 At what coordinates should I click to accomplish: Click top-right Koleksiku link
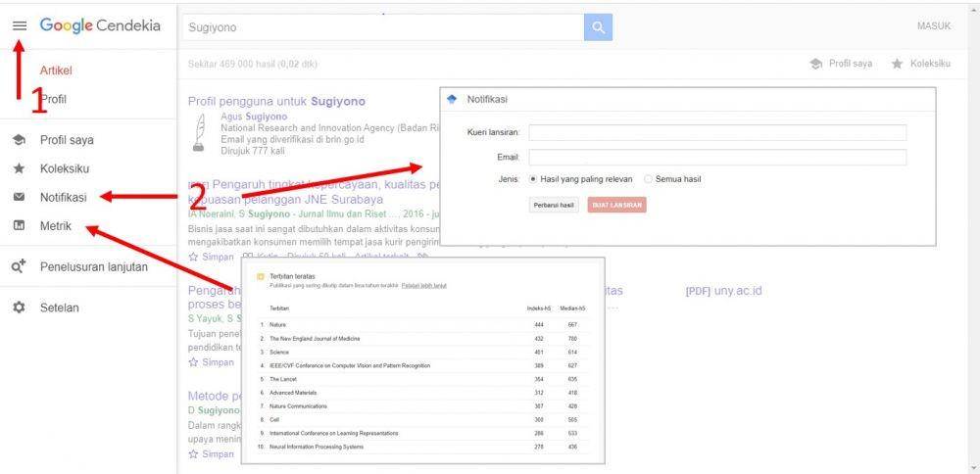point(930,64)
